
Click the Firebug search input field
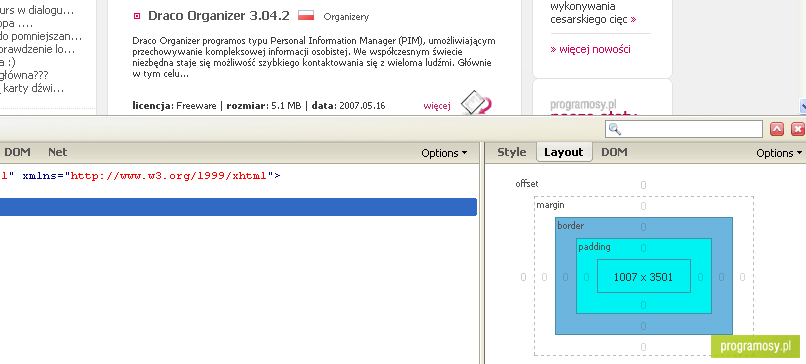(684, 129)
